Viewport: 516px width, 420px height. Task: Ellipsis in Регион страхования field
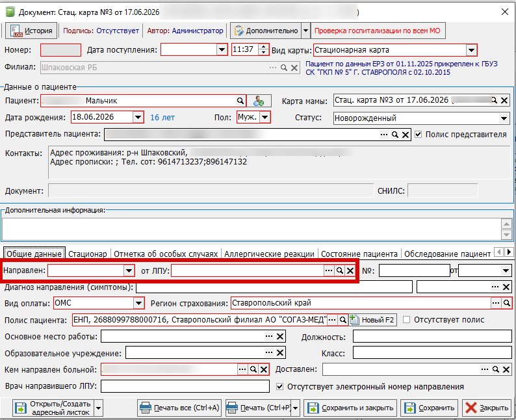pyautogui.click(x=496, y=303)
